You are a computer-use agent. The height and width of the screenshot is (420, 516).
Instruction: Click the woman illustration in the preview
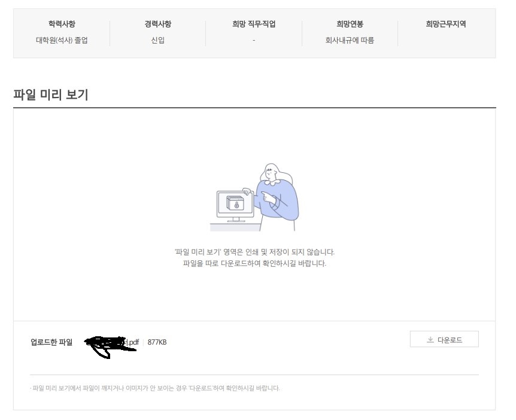276,197
